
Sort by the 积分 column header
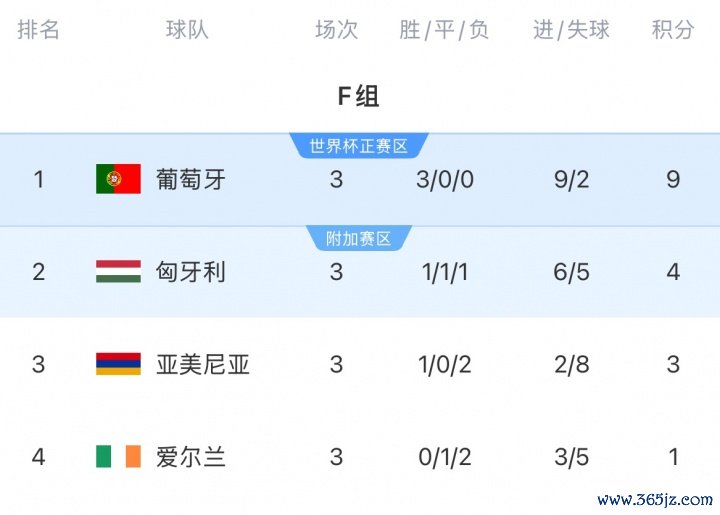pos(673,30)
